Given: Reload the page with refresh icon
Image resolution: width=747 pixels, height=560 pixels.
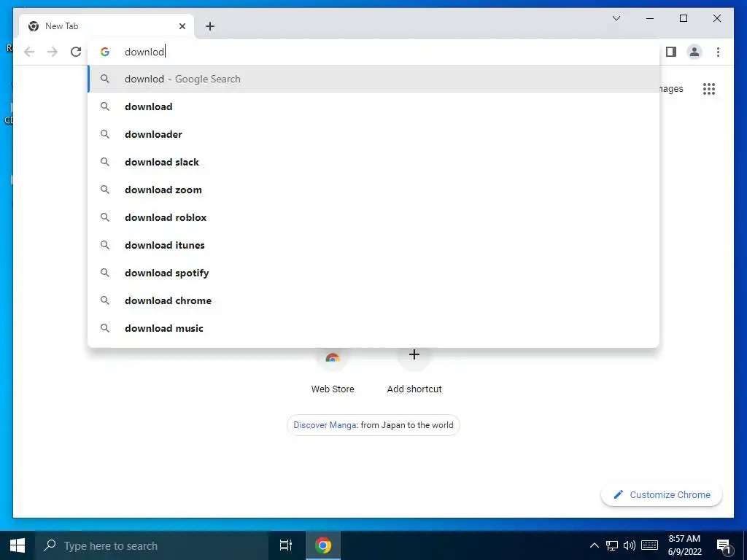Looking at the screenshot, I should coord(76,52).
